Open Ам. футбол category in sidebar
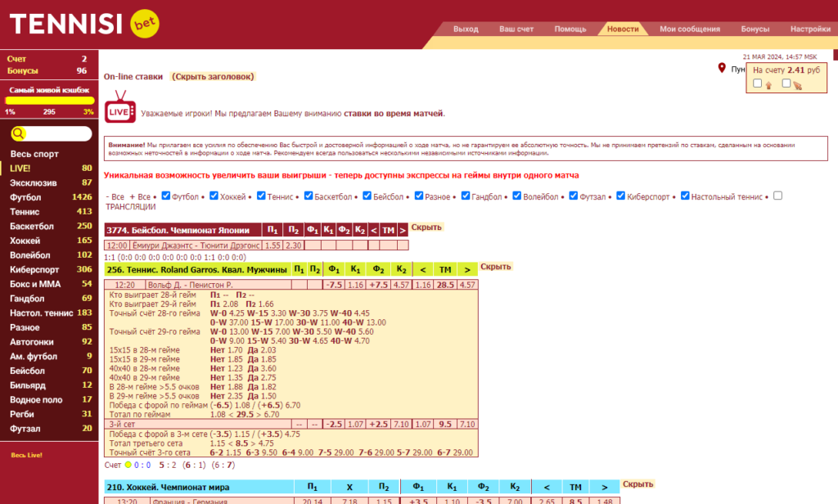 (49, 356)
